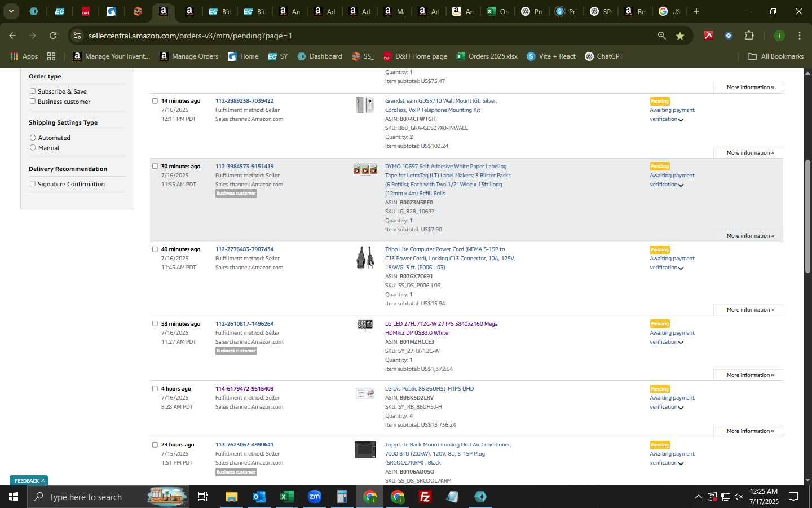View site information icon beside the URL
This screenshot has width=812, height=508.
coord(77,36)
